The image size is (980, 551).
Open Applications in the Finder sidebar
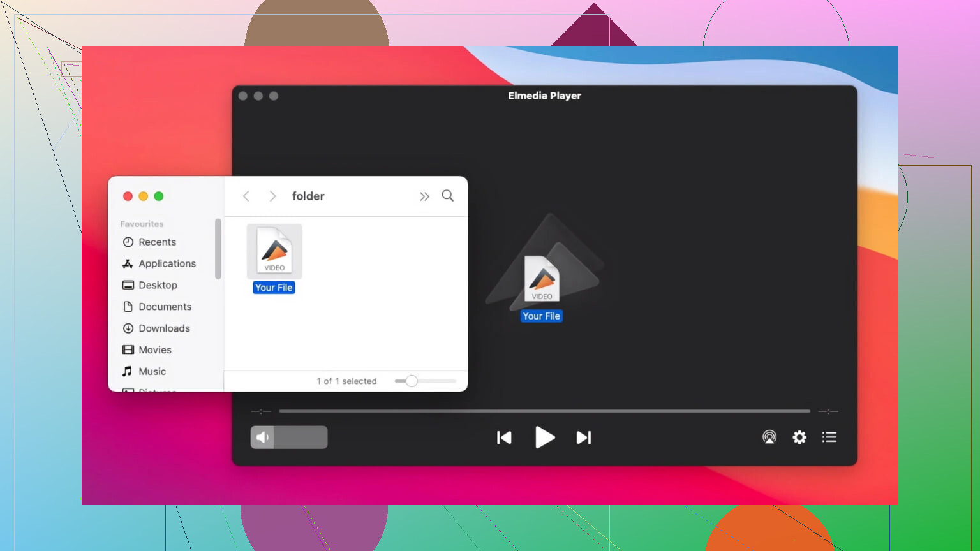167,264
